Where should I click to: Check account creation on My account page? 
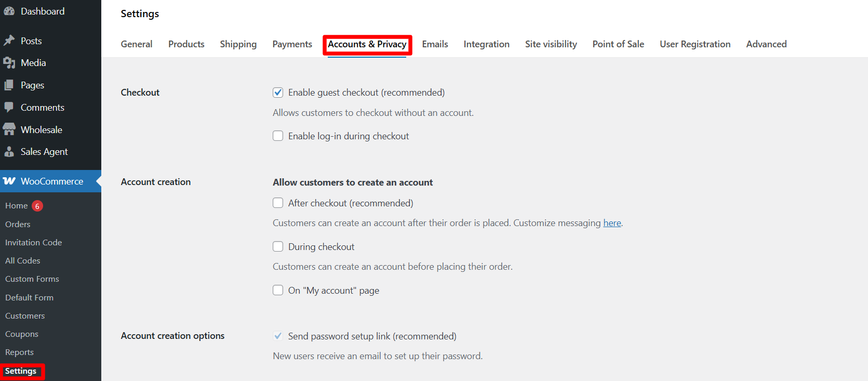(278, 290)
